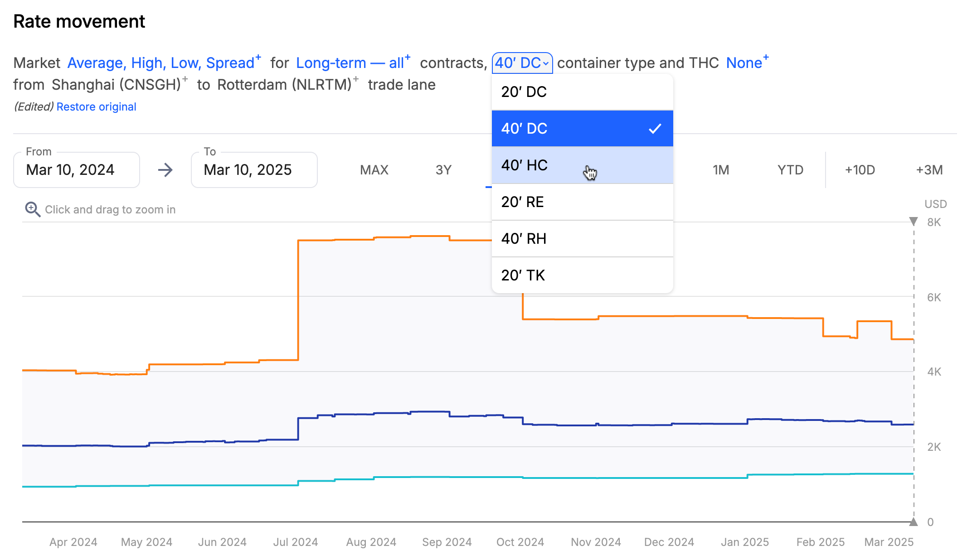Screen dimensions: 972x560
Task: Click the May 2024 axis label
Action: tap(147, 542)
